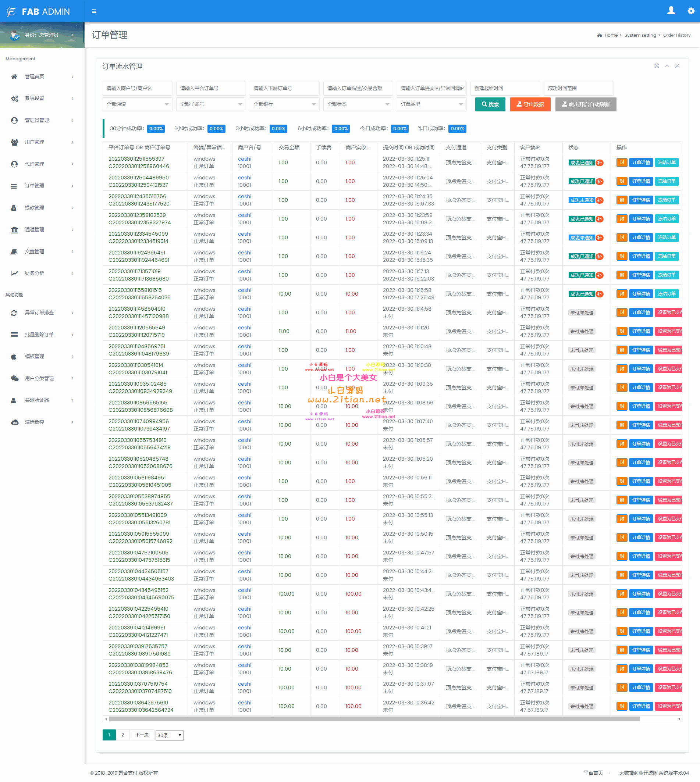Viewport: 700px width, 782px height.
Task: Open the settings gear icon
Action: (691, 11)
